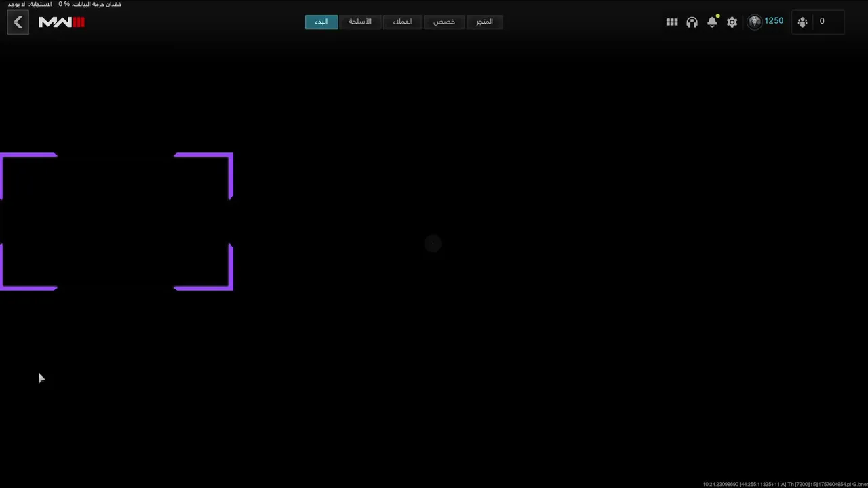Viewport: 868px width, 488px height.
Task: Switch to the العملاء tab
Action: (x=403, y=22)
